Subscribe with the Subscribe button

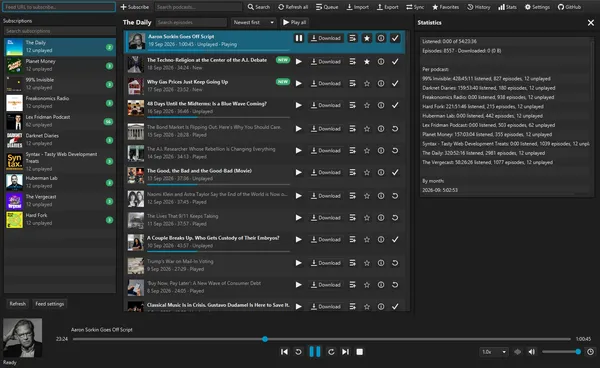[135, 7]
